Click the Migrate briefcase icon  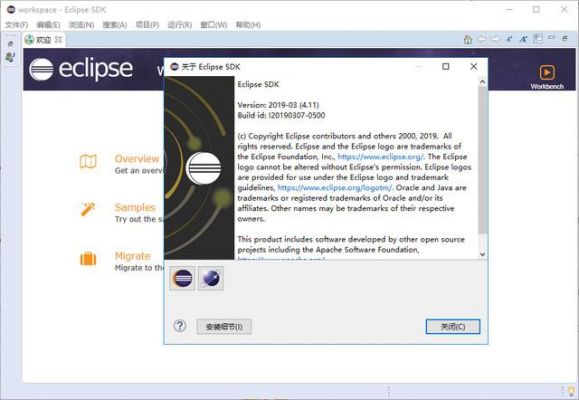tap(88, 258)
